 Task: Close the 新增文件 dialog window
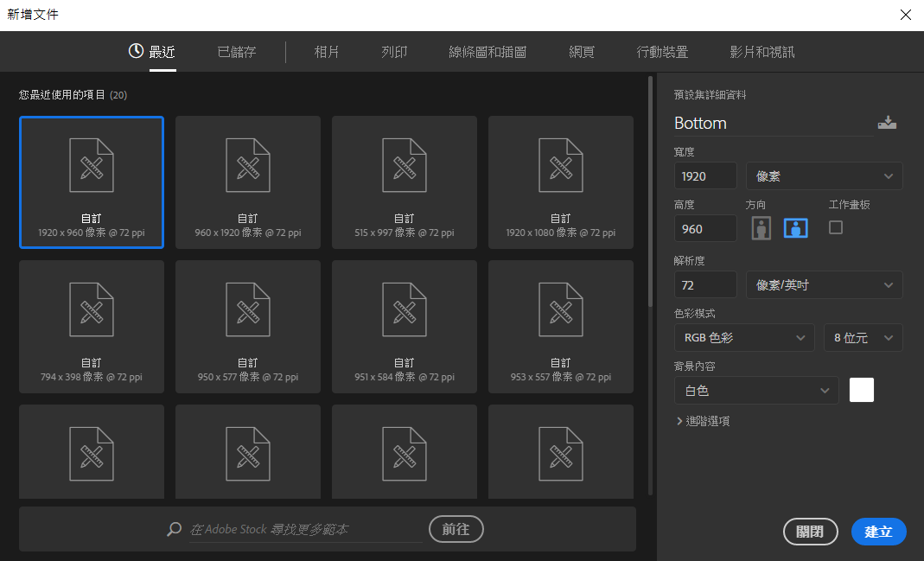point(906,15)
